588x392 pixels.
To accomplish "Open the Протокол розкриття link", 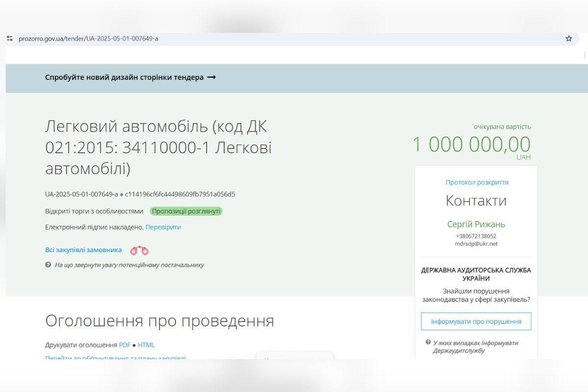I will (x=476, y=182).
